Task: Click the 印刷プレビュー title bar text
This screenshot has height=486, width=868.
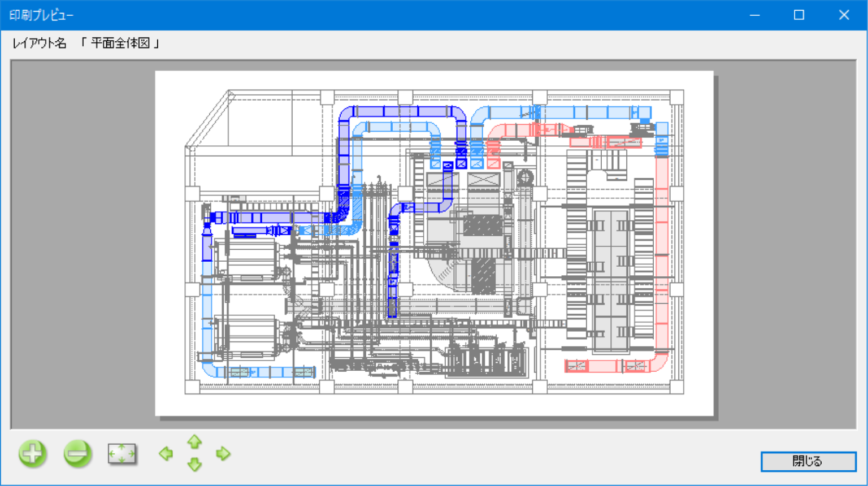Action: tap(41, 15)
